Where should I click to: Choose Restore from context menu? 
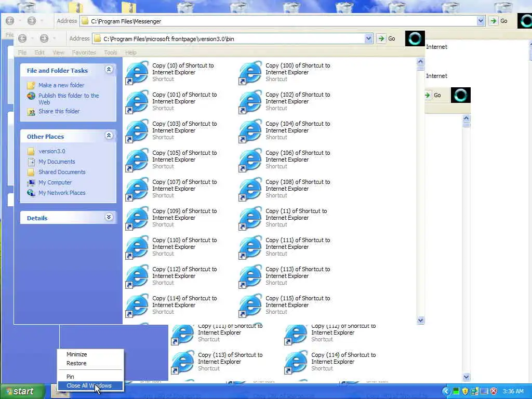point(90,363)
